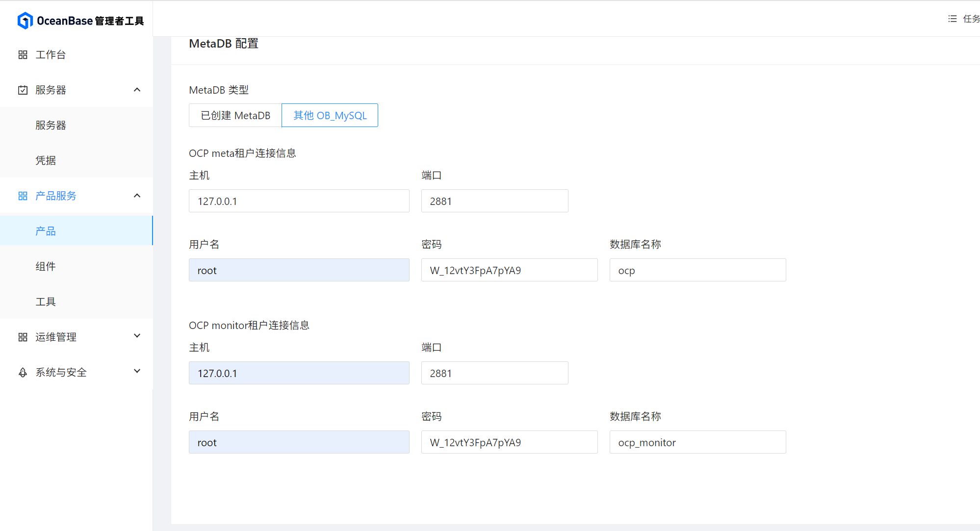The width and height of the screenshot is (980, 531).
Task: Focus the meta tenant 主机 field
Action: click(299, 201)
